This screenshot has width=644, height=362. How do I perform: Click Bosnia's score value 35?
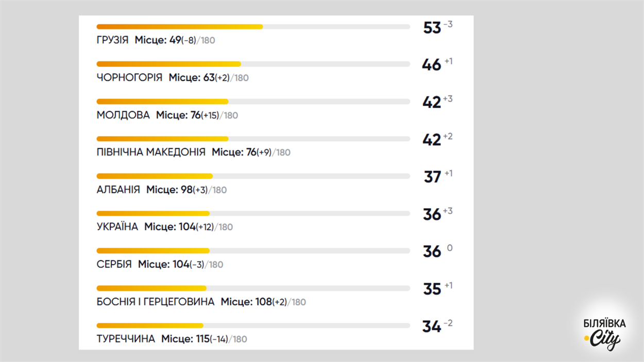[432, 289]
